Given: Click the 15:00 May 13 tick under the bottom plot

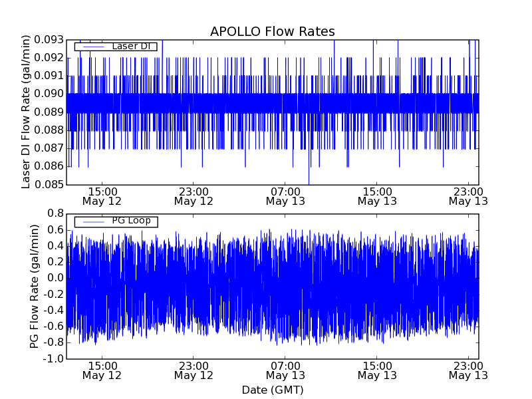Looking at the screenshot, I should pyautogui.click(x=377, y=370).
